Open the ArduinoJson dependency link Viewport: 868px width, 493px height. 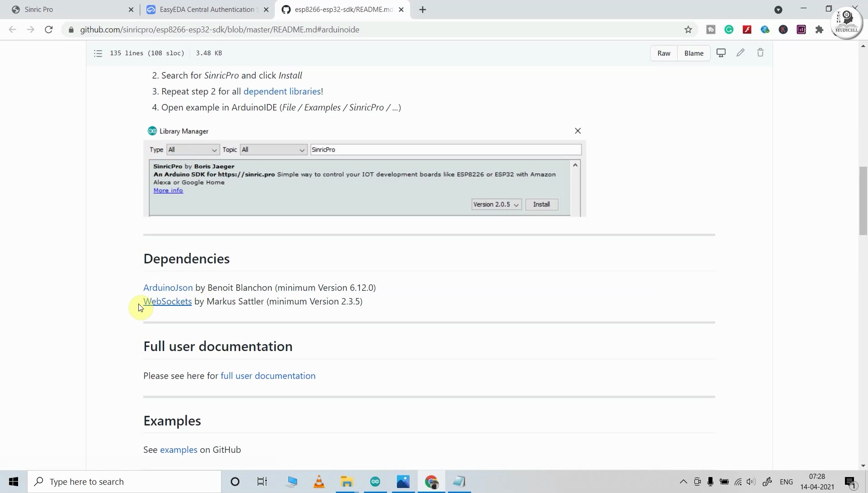(168, 288)
